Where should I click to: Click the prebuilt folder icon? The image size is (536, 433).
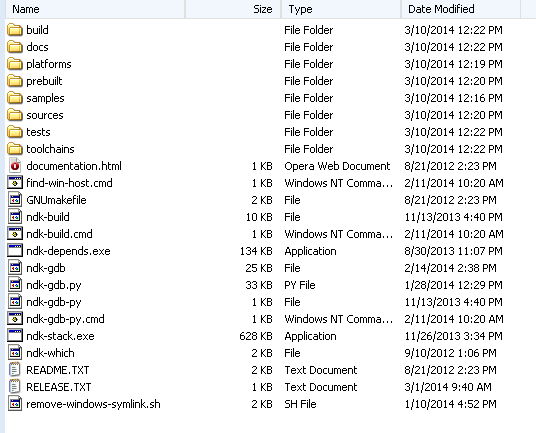[15, 81]
